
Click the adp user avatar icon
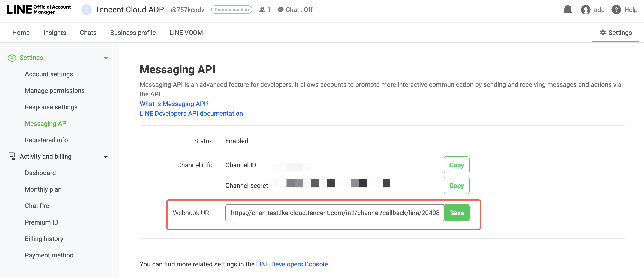[x=585, y=10]
